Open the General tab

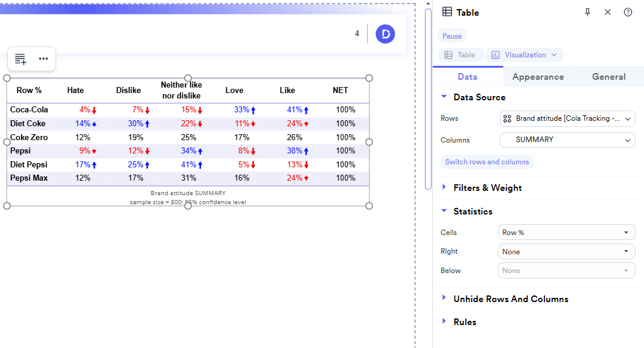[x=608, y=76]
